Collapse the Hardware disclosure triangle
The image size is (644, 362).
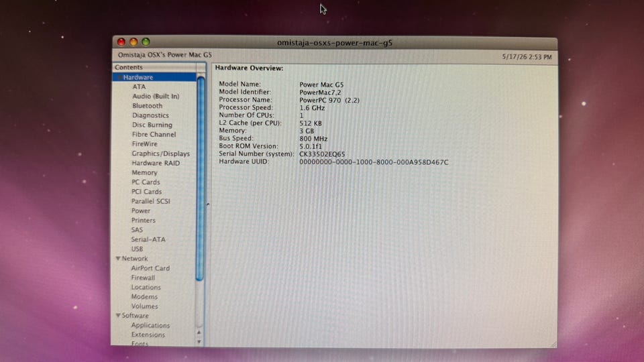coord(119,77)
